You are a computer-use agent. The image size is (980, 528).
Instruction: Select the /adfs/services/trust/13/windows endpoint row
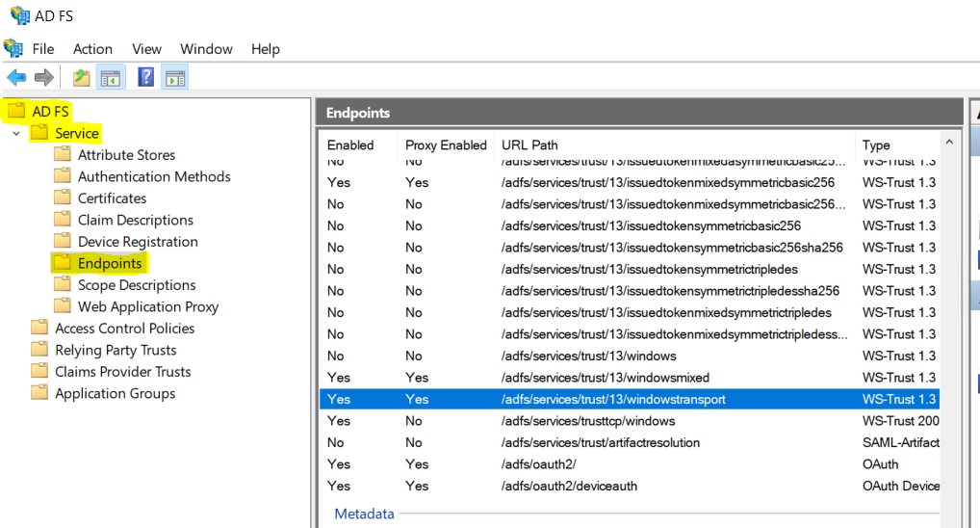click(x=630, y=356)
